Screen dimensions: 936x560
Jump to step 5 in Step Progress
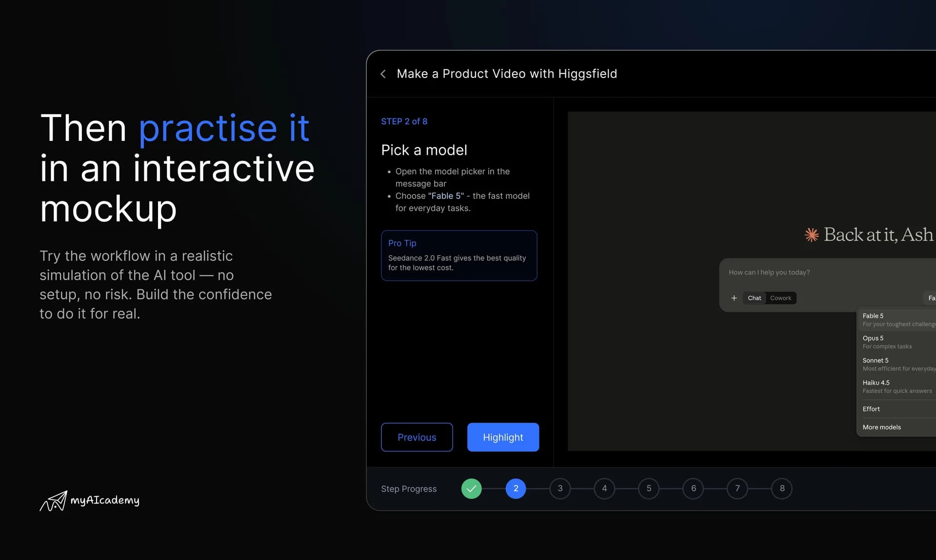click(x=649, y=488)
